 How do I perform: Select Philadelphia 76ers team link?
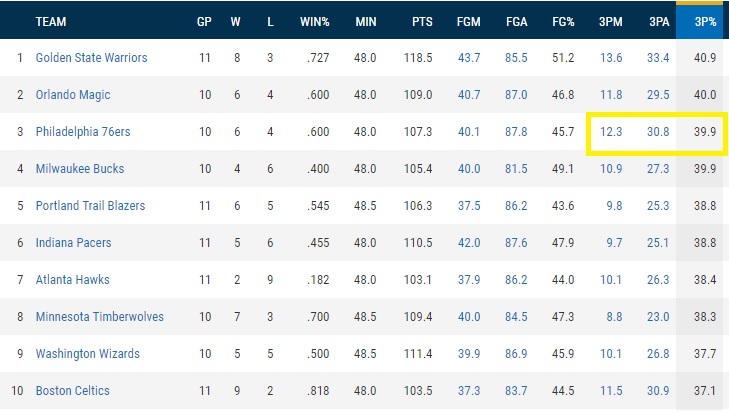pos(82,132)
